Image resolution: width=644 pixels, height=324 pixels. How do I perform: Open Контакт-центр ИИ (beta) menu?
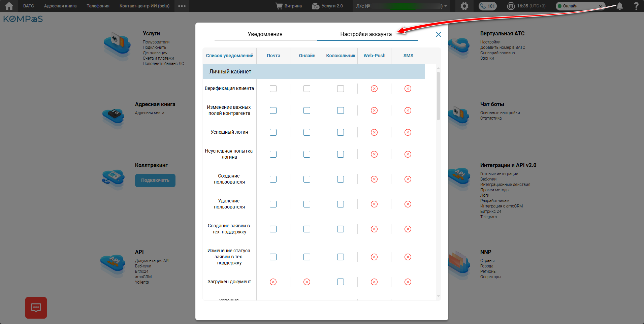144,6
